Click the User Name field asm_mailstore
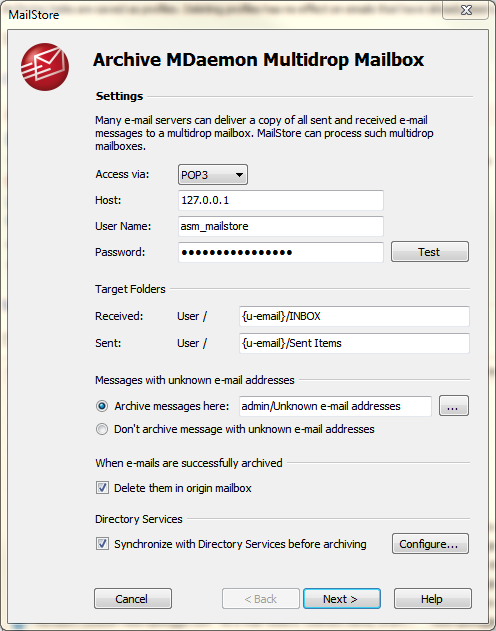This screenshot has height=631, width=496. (x=281, y=226)
